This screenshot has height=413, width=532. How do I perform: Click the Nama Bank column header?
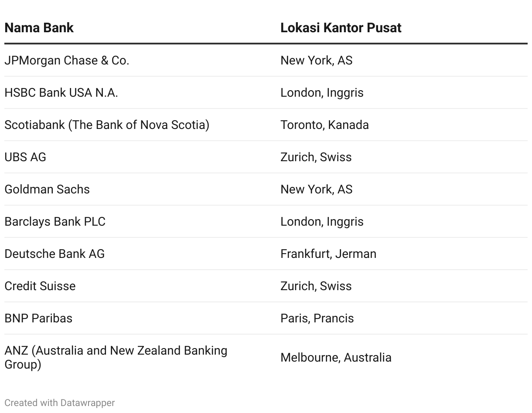point(39,28)
